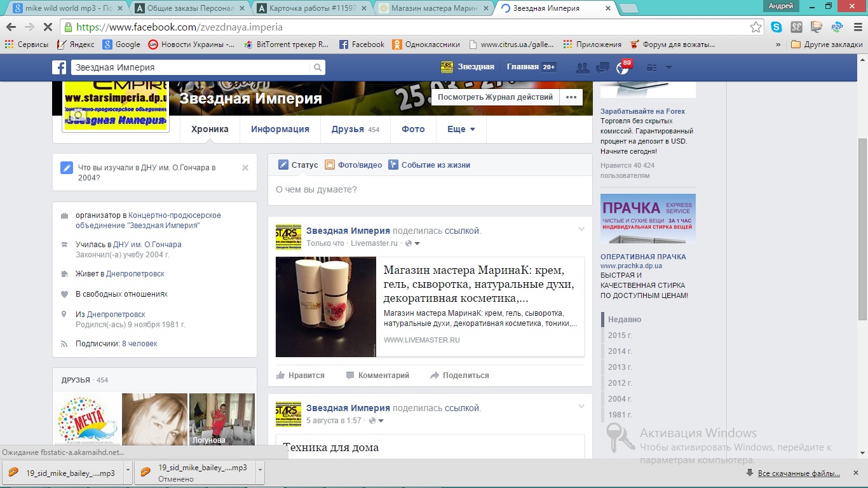
Task: Open the 8 человек subscribers link
Action: (140, 344)
